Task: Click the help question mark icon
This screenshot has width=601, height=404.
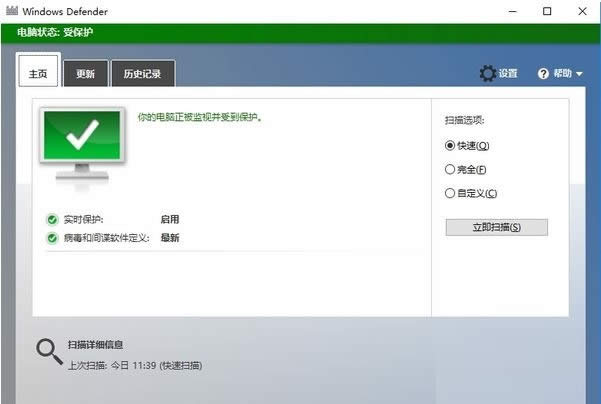Action: [x=544, y=74]
